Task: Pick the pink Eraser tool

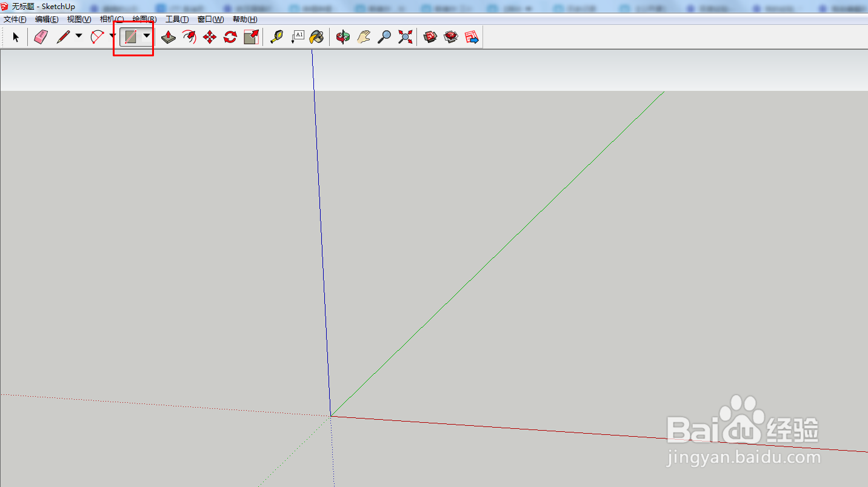Action: (x=41, y=38)
